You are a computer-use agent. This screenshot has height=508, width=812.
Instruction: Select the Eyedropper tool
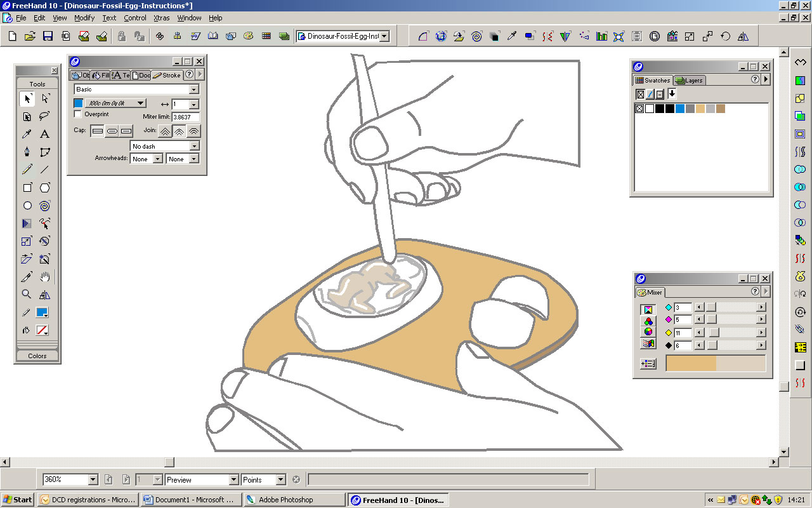(x=27, y=134)
